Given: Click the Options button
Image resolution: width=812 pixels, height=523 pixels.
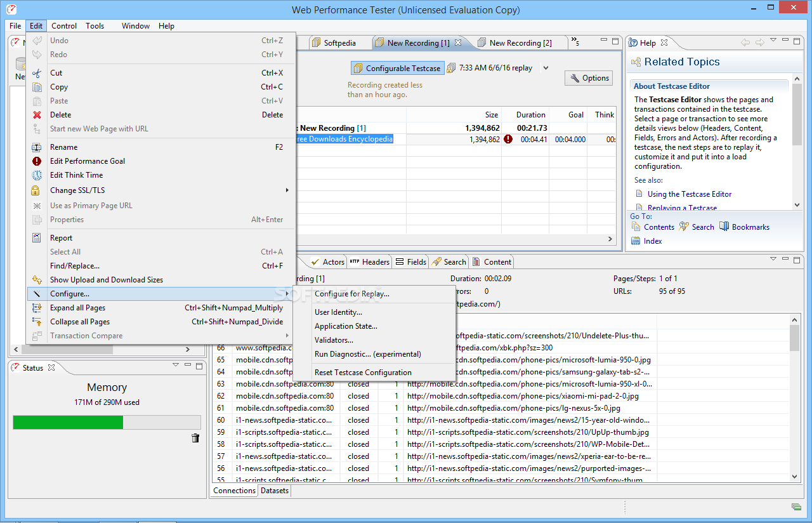Looking at the screenshot, I should click(589, 78).
